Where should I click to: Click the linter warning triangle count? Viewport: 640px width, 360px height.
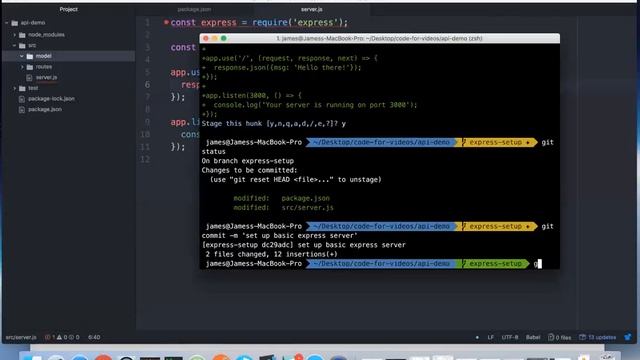62,337
